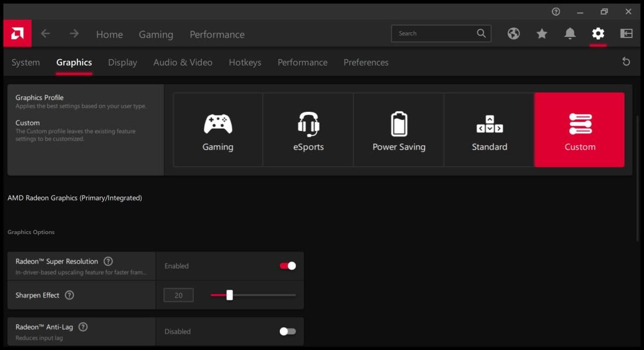Click the Graphics Options heading
Image resolution: width=644 pixels, height=350 pixels.
pyautogui.click(x=31, y=232)
